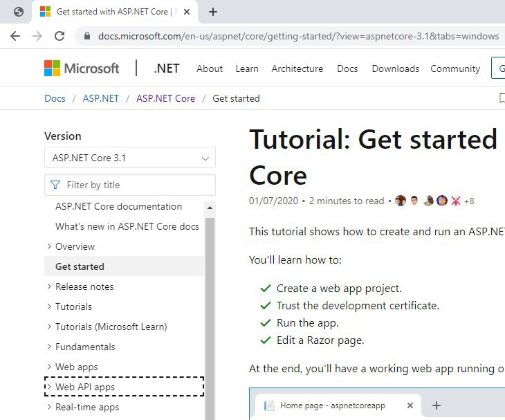The image size is (505, 420).
Task: Click the browser back arrow
Action: [x=15, y=36]
